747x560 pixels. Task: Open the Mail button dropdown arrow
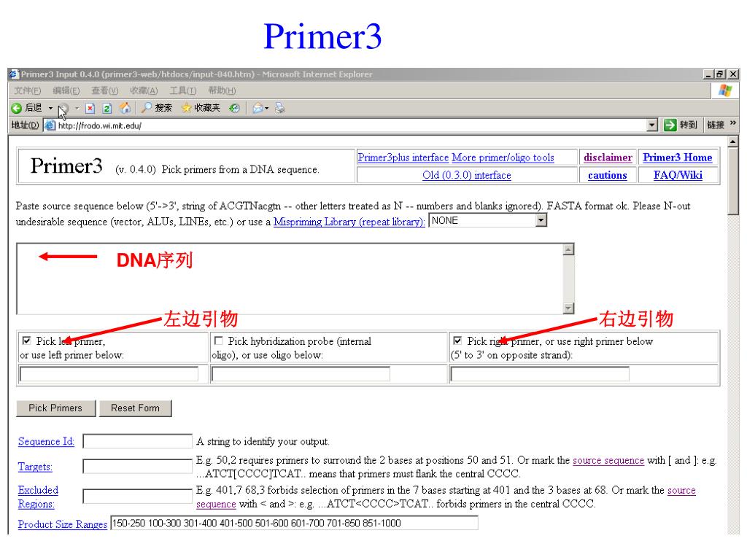267,109
